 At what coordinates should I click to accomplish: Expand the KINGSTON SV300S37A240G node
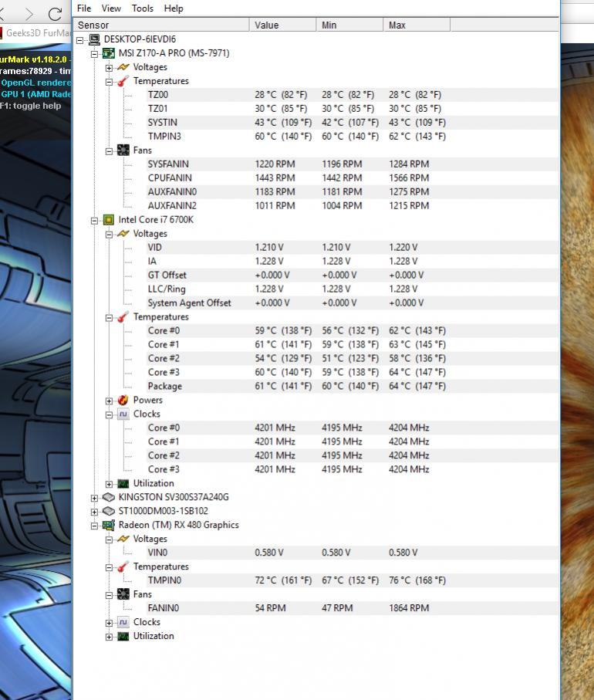click(94, 498)
